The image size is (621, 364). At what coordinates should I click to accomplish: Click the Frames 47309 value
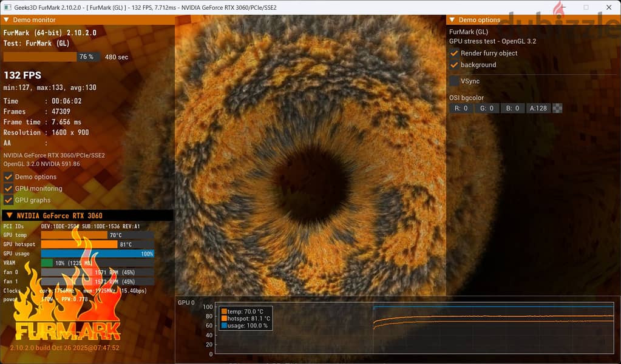click(61, 112)
